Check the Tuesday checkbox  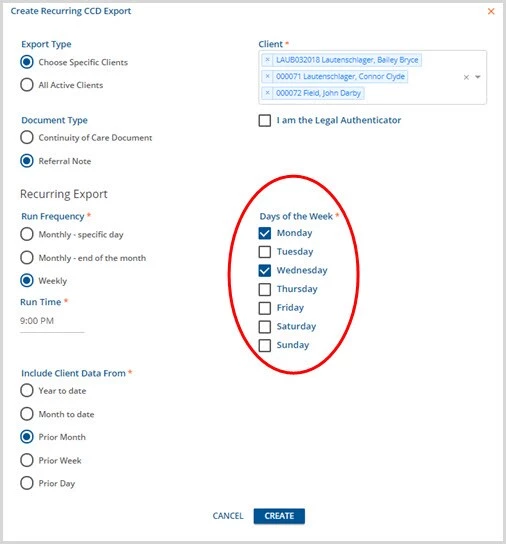pyautogui.click(x=264, y=252)
